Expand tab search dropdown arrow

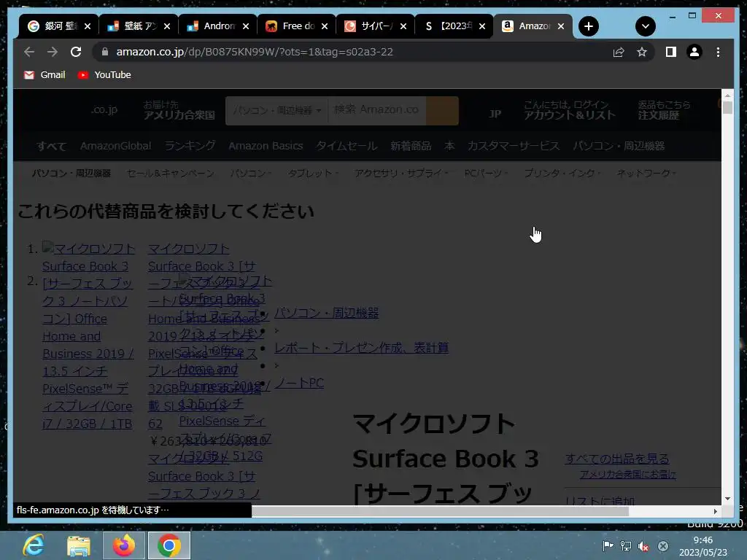point(645,26)
